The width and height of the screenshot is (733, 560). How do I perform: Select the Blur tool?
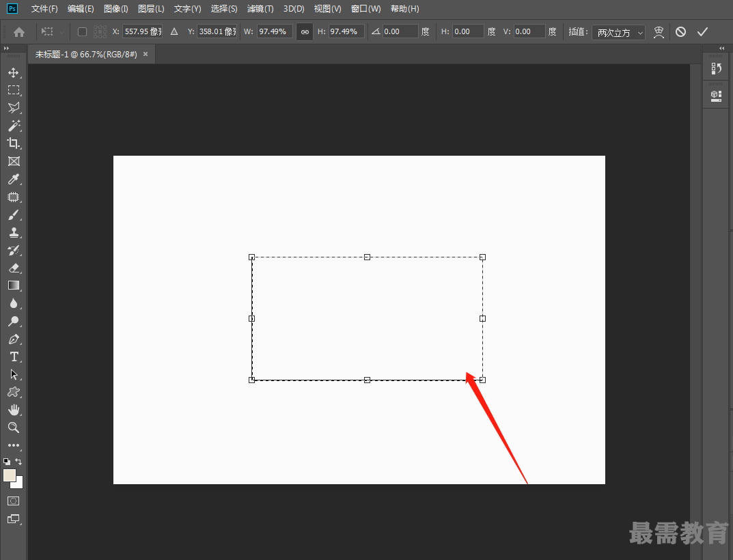pos(14,303)
